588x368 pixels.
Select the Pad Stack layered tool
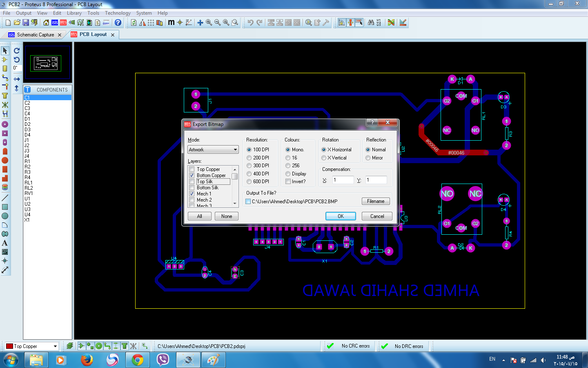pyautogui.click(x=5, y=187)
